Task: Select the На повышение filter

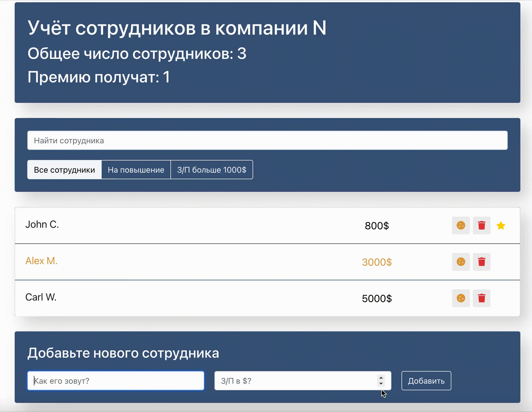Action: point(136,170)
